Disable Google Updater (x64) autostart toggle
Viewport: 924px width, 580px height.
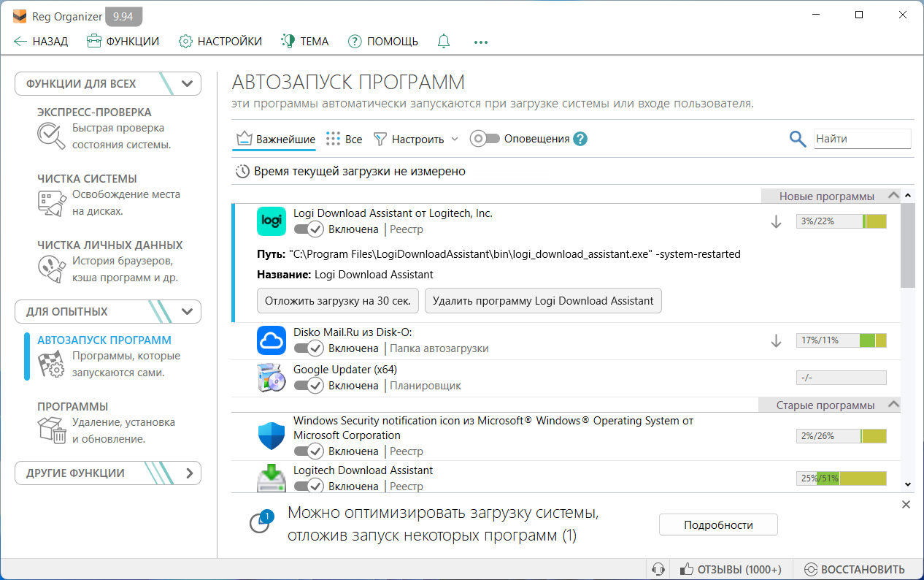[x=309, y=386]
